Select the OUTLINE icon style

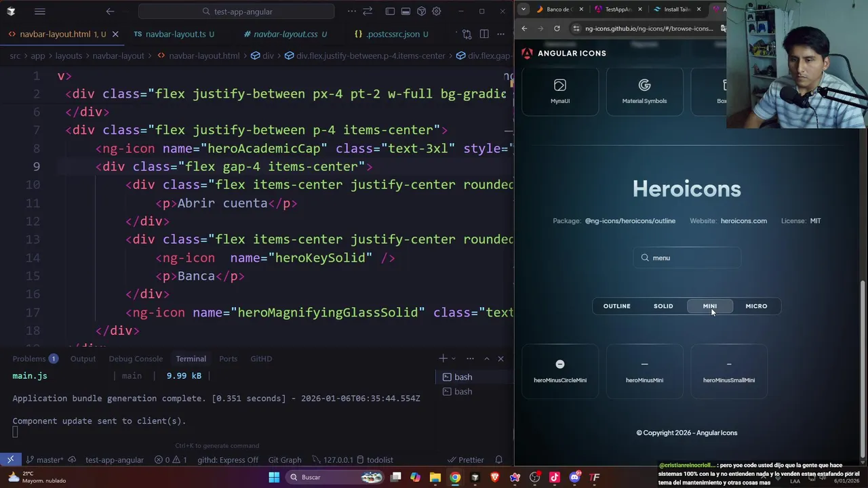point(617,306)
